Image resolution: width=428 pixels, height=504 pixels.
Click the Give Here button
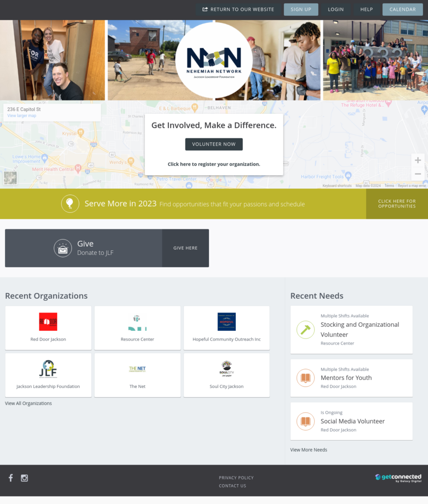[185, 248]
